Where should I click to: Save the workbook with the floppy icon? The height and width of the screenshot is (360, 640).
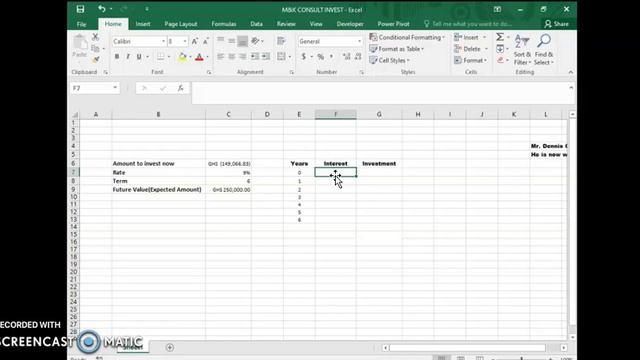click(x=80, y=9)
